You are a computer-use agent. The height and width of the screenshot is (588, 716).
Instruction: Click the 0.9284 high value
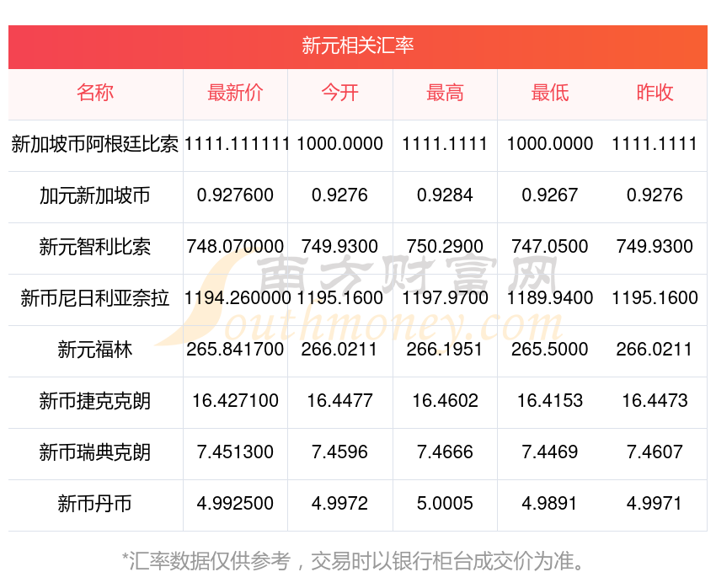point(445,195)
